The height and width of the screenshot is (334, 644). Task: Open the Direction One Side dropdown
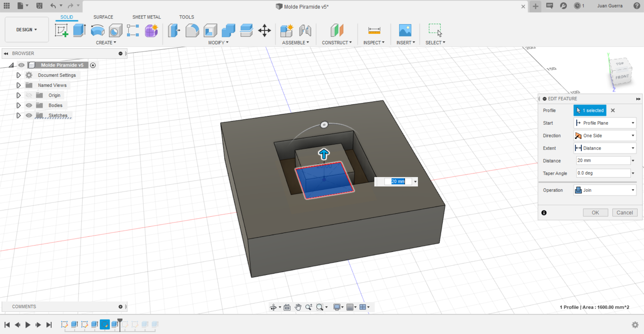605,135
